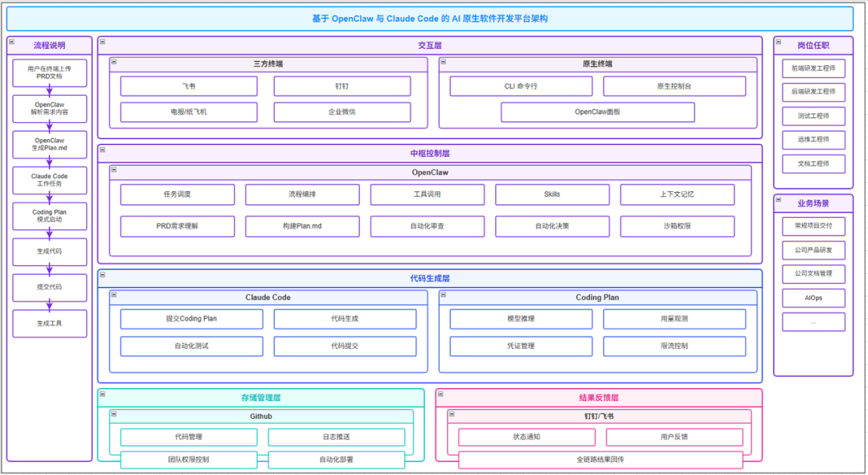Select the Coding Plan 模式启动 flow step

49,216
